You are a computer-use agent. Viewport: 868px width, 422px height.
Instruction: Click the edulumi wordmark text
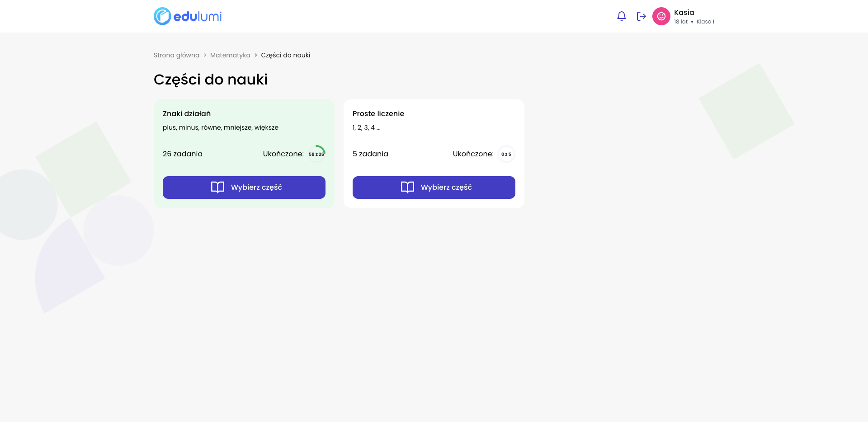(x=198, y=17)
